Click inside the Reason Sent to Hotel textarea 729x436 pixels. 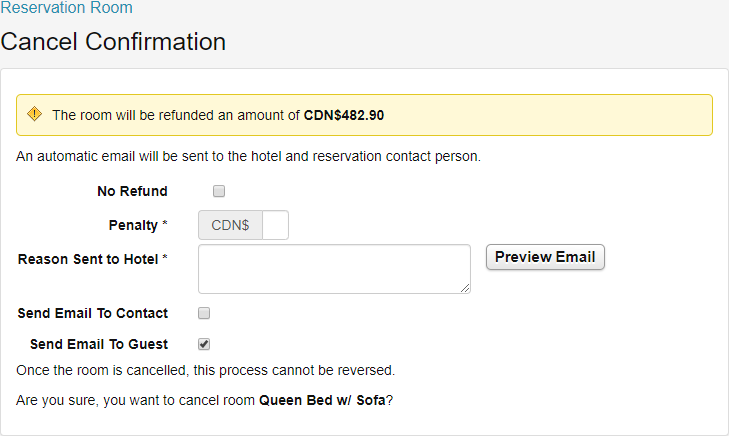tap(334, 268)
